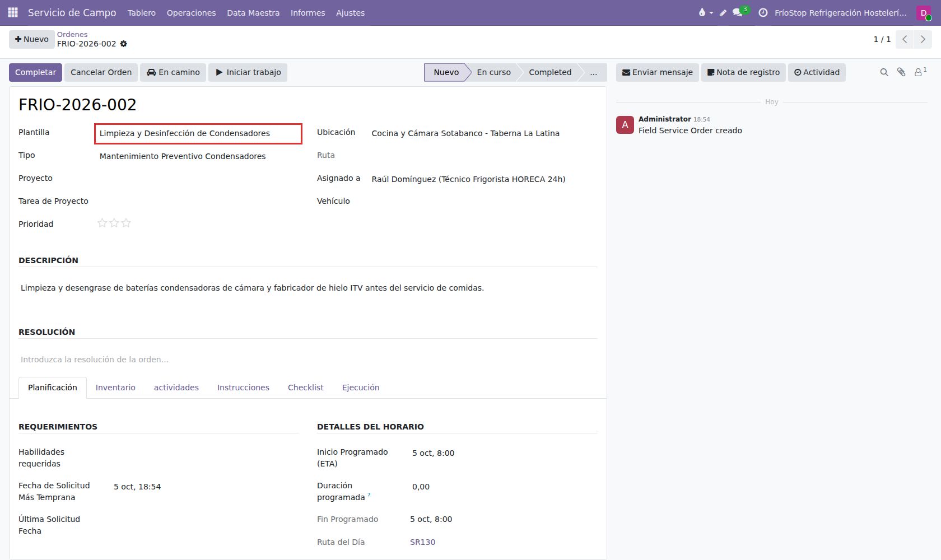The height and width of the screenshot is (560, 941).
Task: Click the Iniciar trabajo button
Action: click(x=248, y=72)
